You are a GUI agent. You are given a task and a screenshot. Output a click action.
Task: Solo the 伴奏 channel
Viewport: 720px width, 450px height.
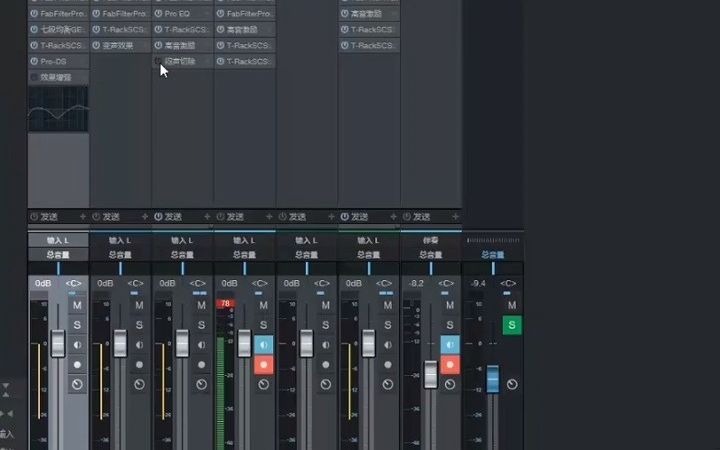pyautogui.click(x=450, y=325)
